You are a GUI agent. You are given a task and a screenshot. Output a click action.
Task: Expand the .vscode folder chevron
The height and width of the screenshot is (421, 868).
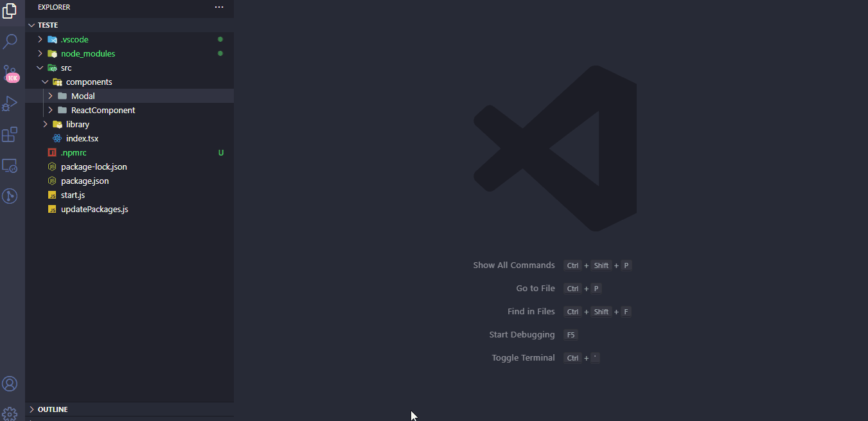click(40, 39)
